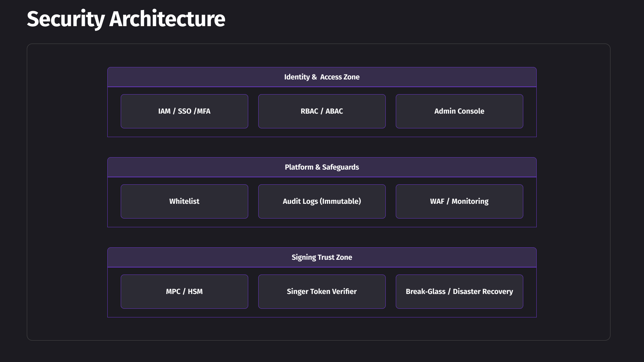
Task: Select the Identity & Access Zone header
Action: (x=322, y=77)
